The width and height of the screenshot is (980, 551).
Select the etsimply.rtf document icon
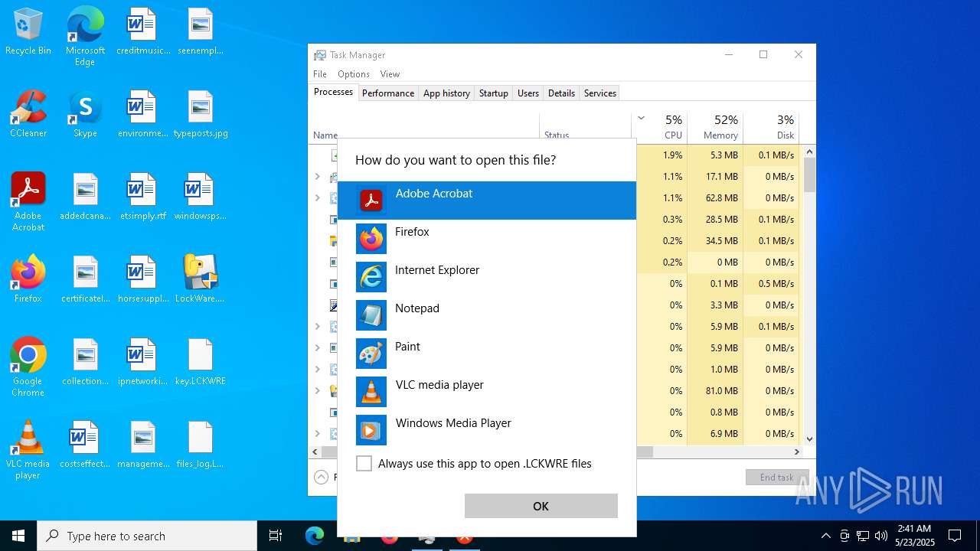[142, 197]
